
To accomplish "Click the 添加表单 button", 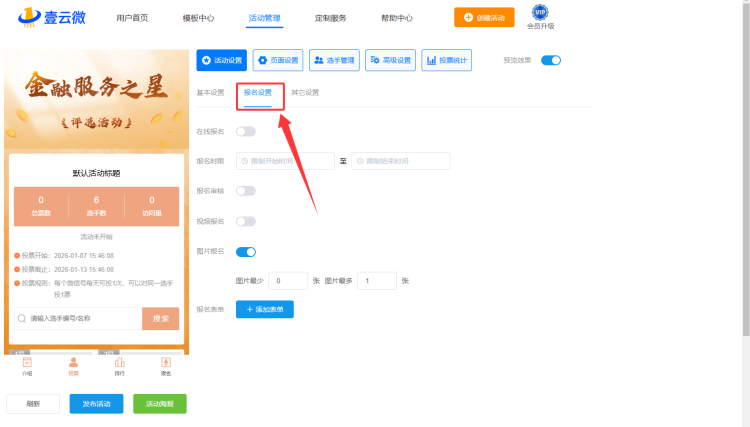I will pos(265,310).
